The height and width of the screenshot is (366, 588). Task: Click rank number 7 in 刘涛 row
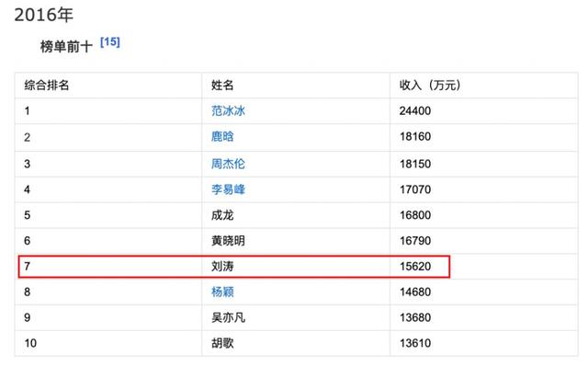[27, 266]
